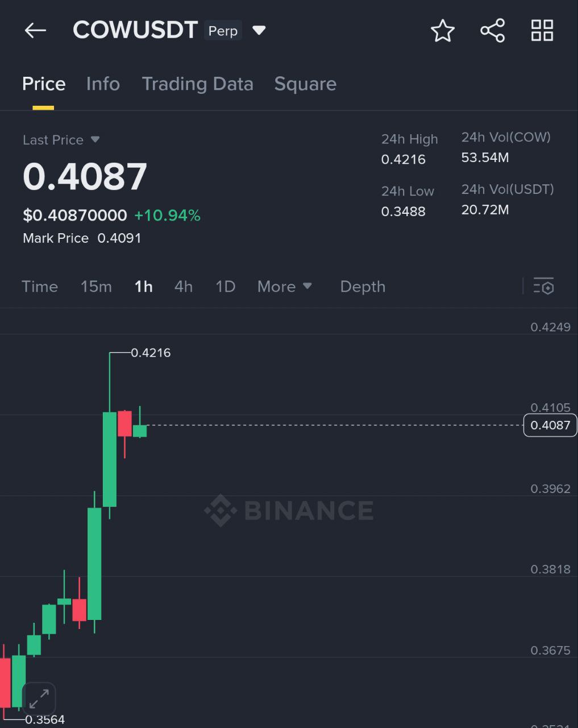Switch to the Trading Data tab
The width and height of the screenshot is (578, 728).
pyautogui.click(x=198, y=84)
